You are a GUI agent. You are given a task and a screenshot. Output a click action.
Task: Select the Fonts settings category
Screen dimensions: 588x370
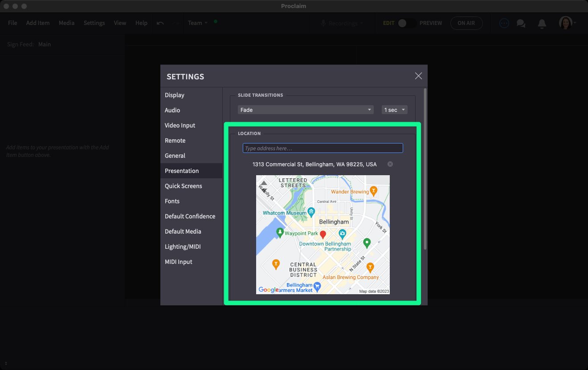[191, 201]
